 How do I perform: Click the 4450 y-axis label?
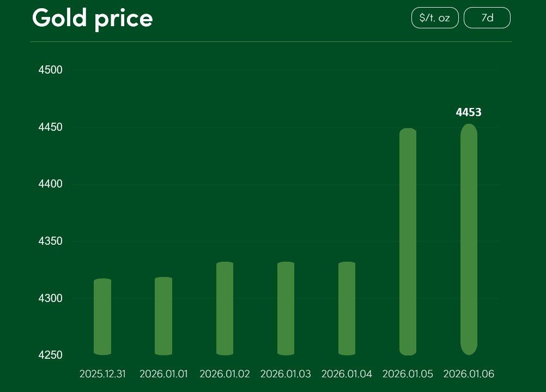pyautogui.click(x=51, y=127)
